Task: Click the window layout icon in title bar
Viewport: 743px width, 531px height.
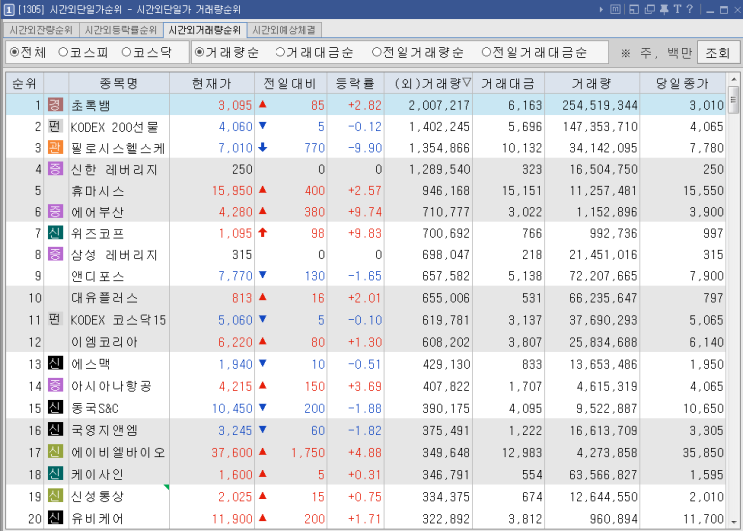Action: (634, 9)
